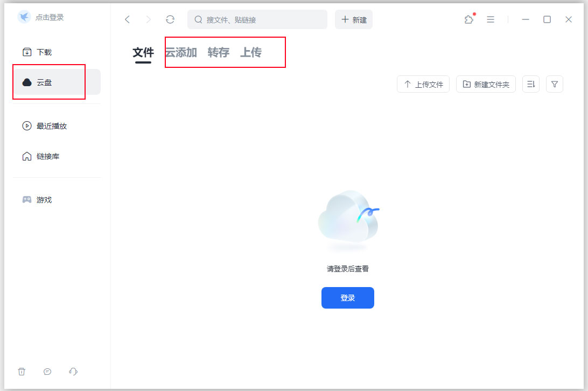Refresh the cloud drive file list
The width and height of the screenshot is (588, 391).
coord(170,19)
